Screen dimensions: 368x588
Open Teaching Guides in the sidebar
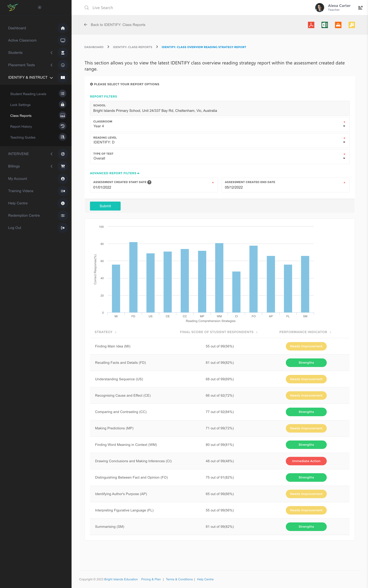[23, 137]
